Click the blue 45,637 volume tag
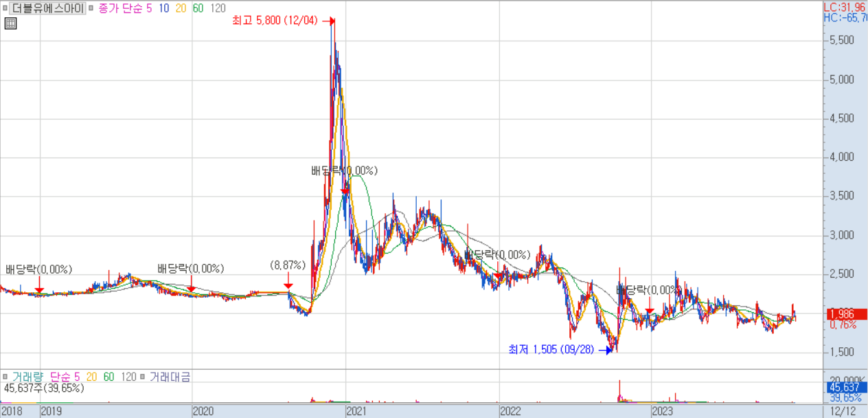The width and height of the screenshot is (868, 418). click(846, 388)
